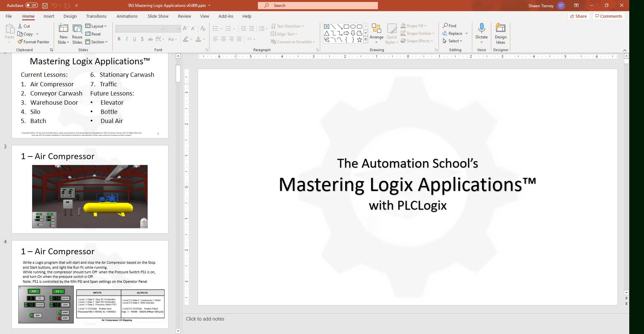Open the Design ribbon tab
This screenshot has width=644, height=334.
(x=70, y=16)
